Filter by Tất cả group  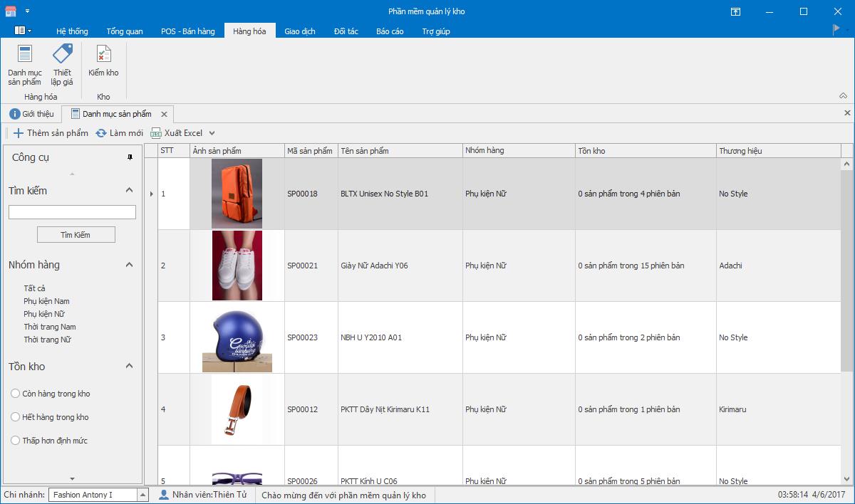pos(34,288)
